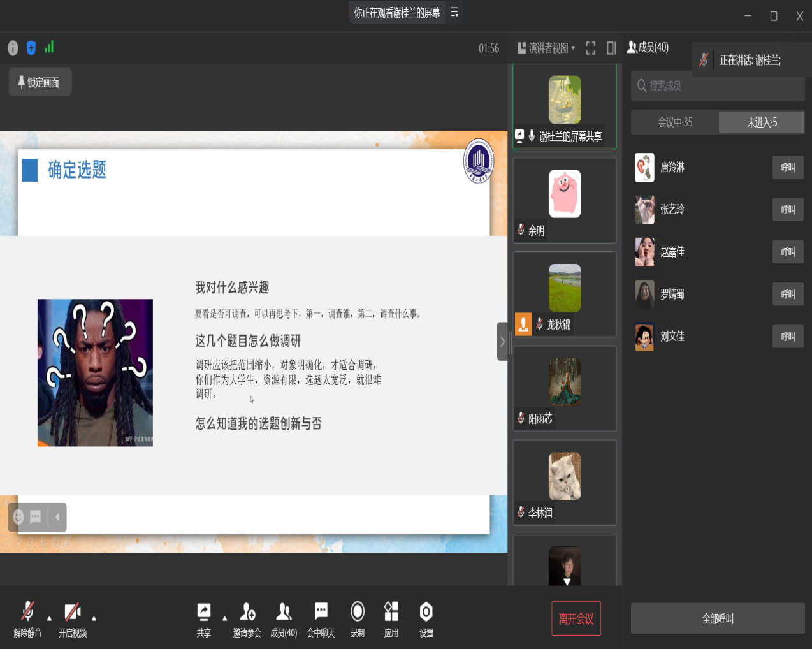The width and height of the screenshot is (812, 649).
Task: Check the green network signal icon
Action: tap(49, 47)
